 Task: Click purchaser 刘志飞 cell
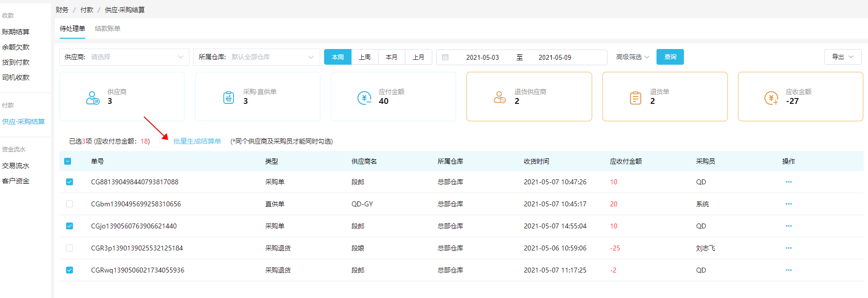(705, 248)
